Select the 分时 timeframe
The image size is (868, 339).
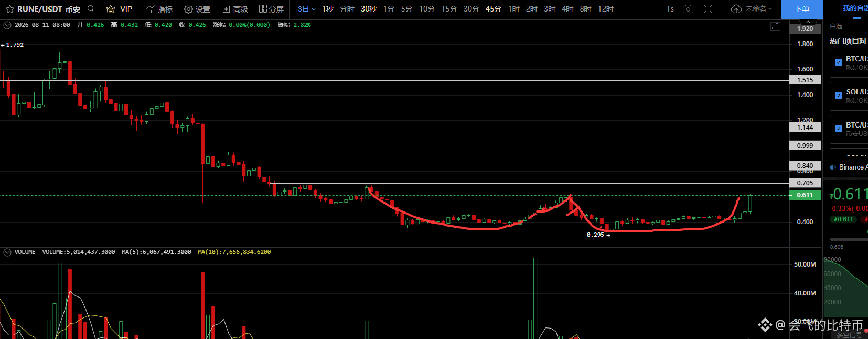point(347,9)
